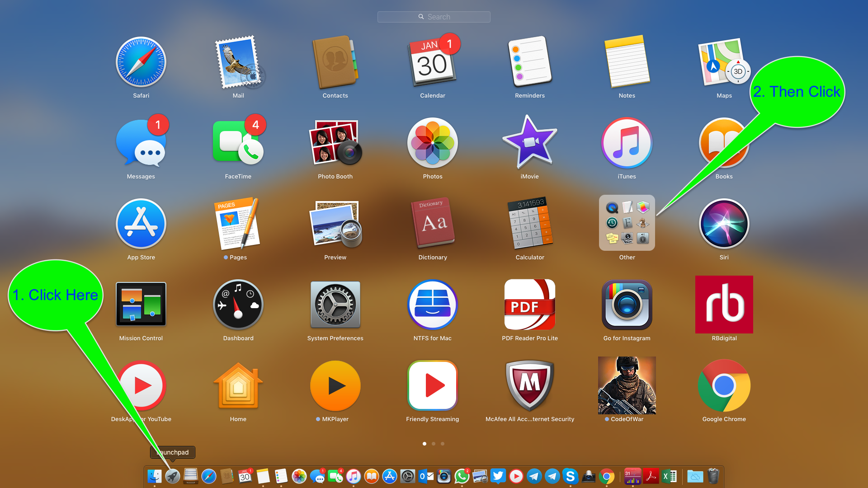Launch PDF Reader Pro Lite

tap(529, 305)
